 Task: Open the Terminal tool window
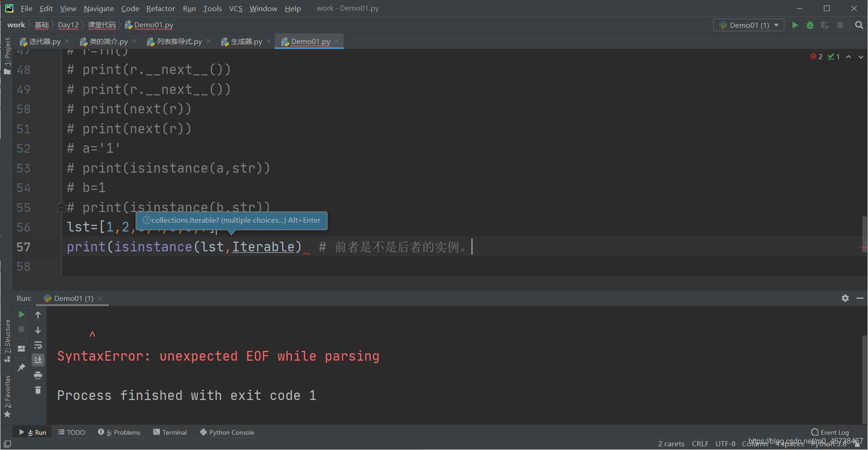(x=170, y=432)
